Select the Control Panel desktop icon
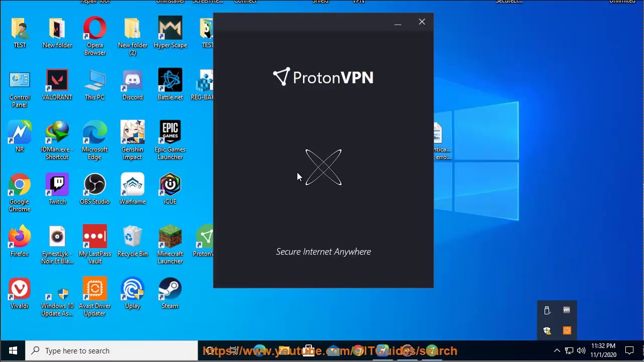644x362 pixels. coord(20,88)
